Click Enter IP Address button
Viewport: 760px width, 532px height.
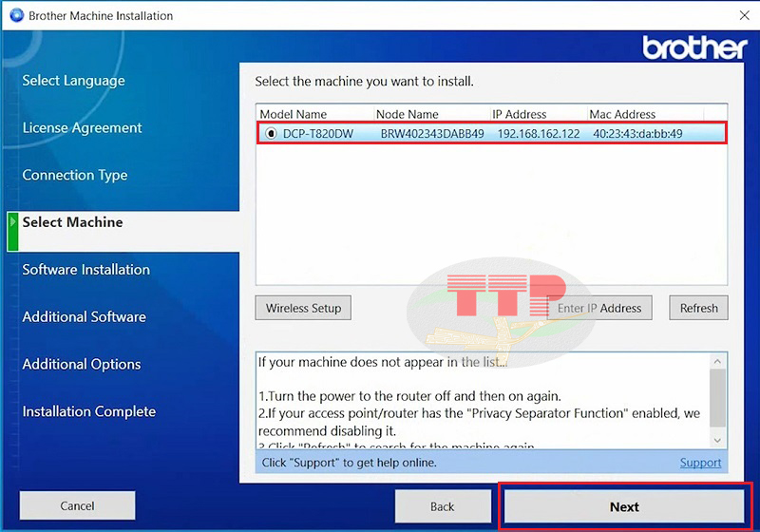pos(599,308)
